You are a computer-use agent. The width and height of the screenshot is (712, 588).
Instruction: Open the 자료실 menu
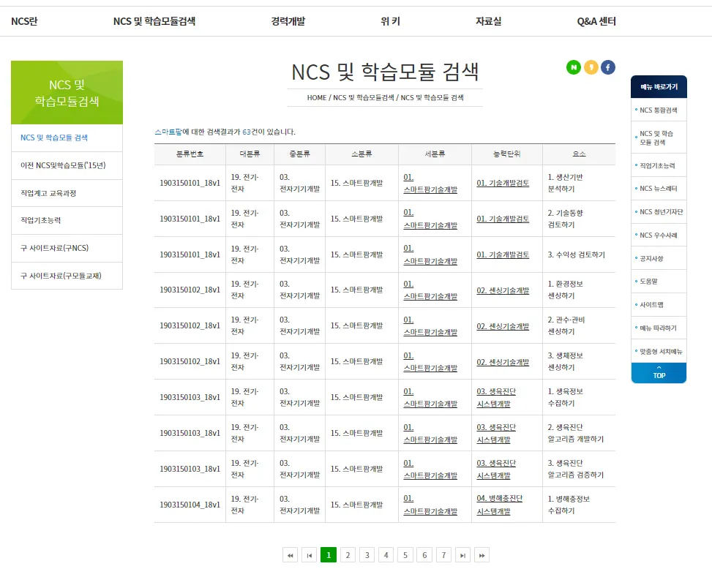[x=487, y=21]
